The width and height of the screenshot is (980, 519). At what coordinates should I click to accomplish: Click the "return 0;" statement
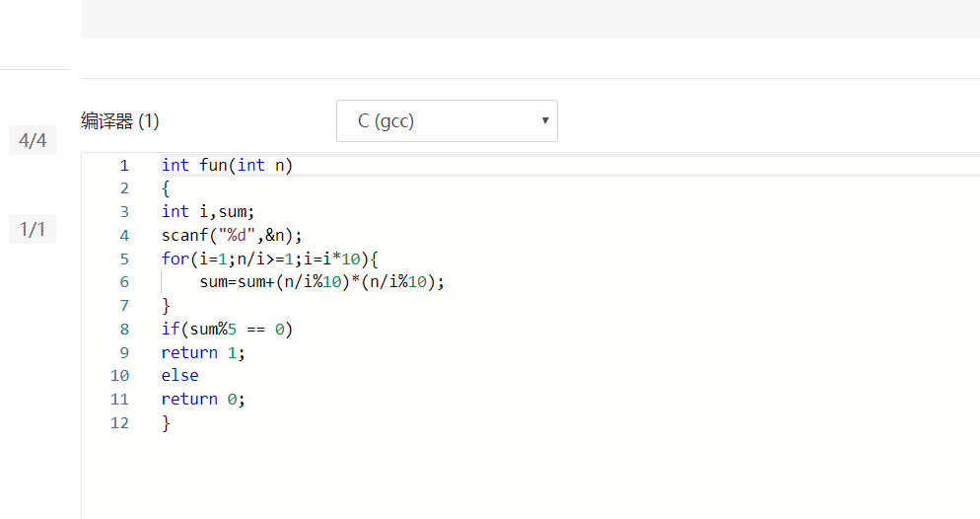coord(202,399)
